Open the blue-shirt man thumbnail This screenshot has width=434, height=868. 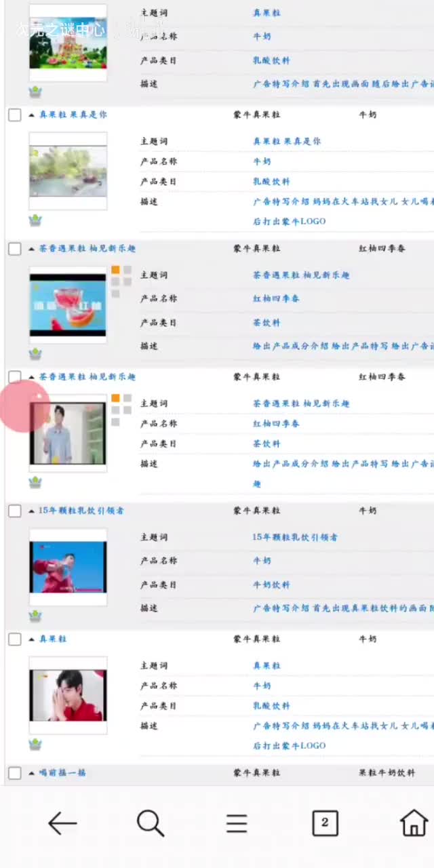pyautogui.click(x=68, y=433)
